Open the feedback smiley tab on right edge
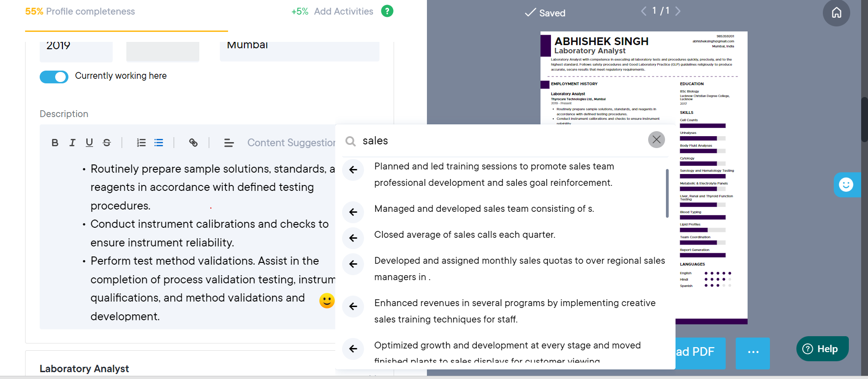 pos(847,184)
